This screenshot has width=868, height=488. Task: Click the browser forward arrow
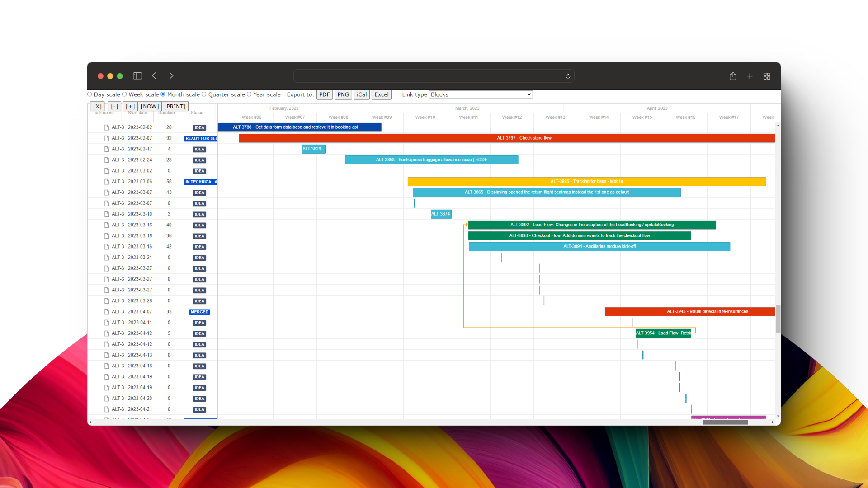[x=171, y=76]
